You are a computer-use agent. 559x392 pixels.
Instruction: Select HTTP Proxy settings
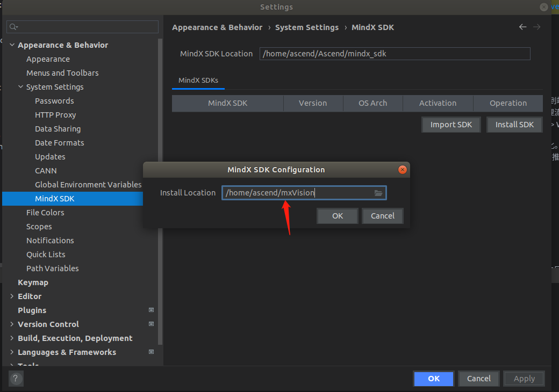point(55,114)
